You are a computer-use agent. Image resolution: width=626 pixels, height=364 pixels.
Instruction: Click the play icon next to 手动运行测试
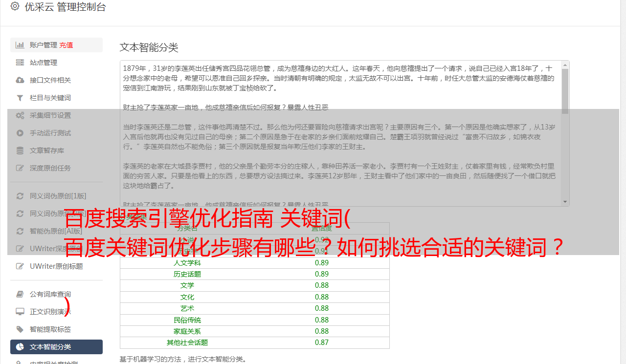(20, 133)
